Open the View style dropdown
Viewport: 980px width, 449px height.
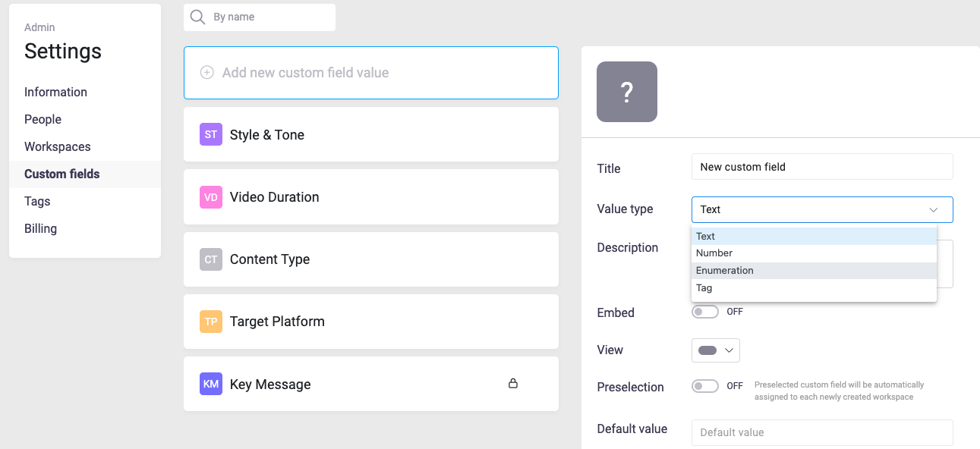coord(716,350)
